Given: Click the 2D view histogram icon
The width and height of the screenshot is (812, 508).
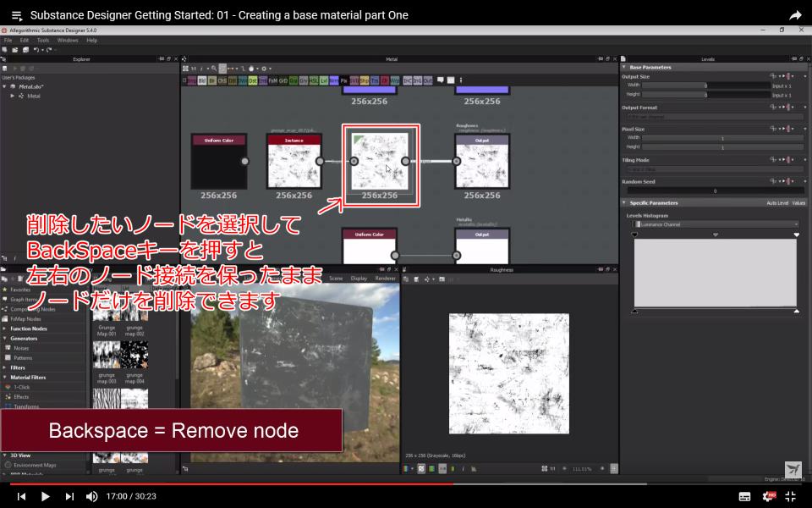Looking at the screenshot, I should coord(474,468).
